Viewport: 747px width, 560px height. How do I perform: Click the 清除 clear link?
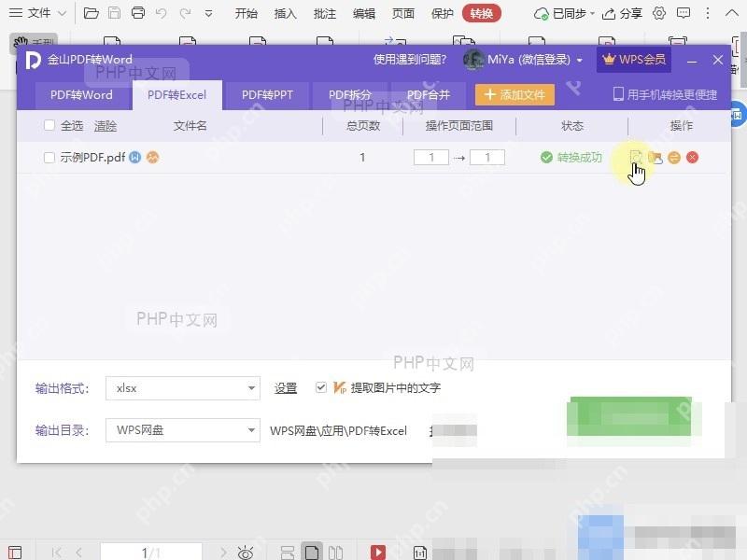[106, 126]
